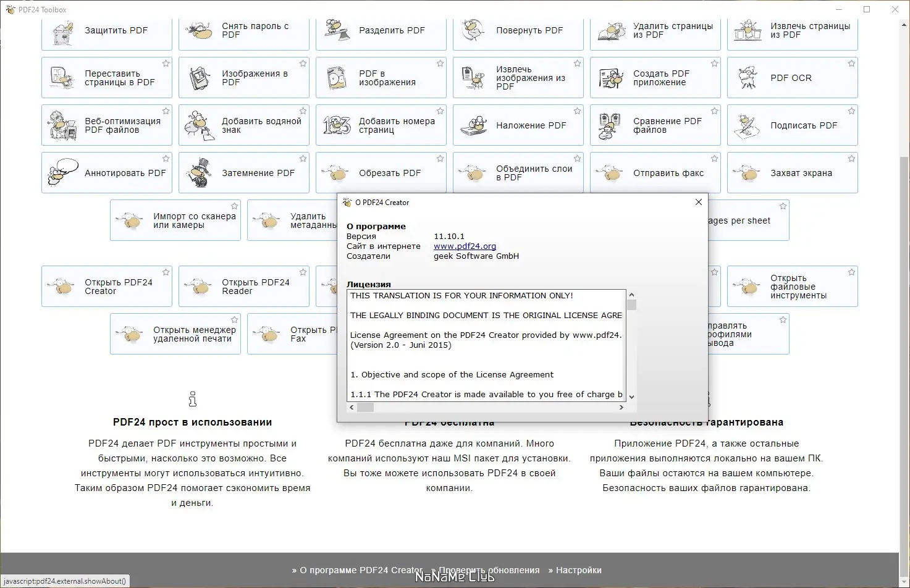Click the PDF OCR tool icon
The image size is (910, 588).
click(748, 78)
